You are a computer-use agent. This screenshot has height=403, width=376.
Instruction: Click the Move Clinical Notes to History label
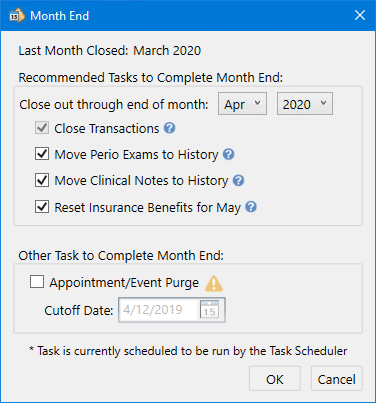(141, 181)
